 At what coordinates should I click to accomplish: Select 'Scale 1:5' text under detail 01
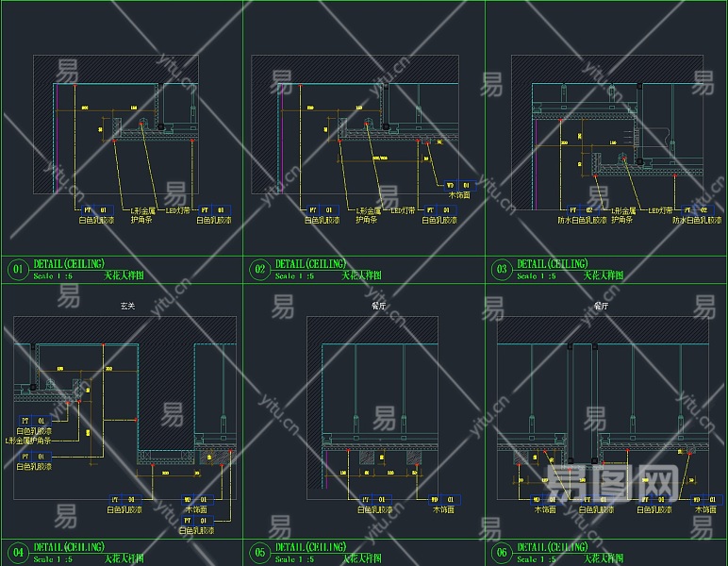point(53,276)
